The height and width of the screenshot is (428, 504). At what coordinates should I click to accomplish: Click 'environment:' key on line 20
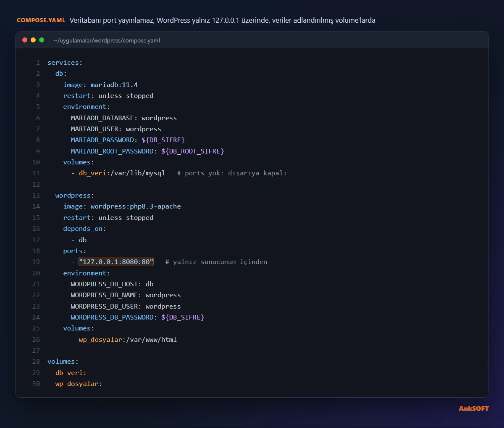coord(87,273)
